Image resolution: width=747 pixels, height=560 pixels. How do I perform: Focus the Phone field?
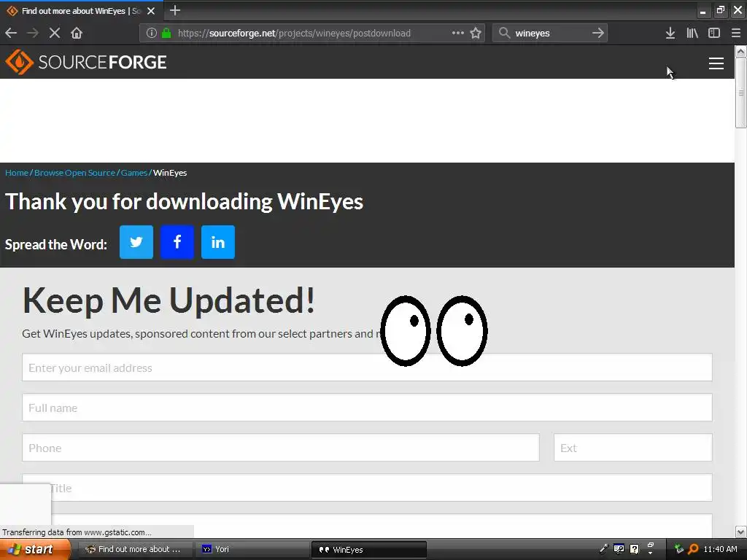[x=281, y=447]
